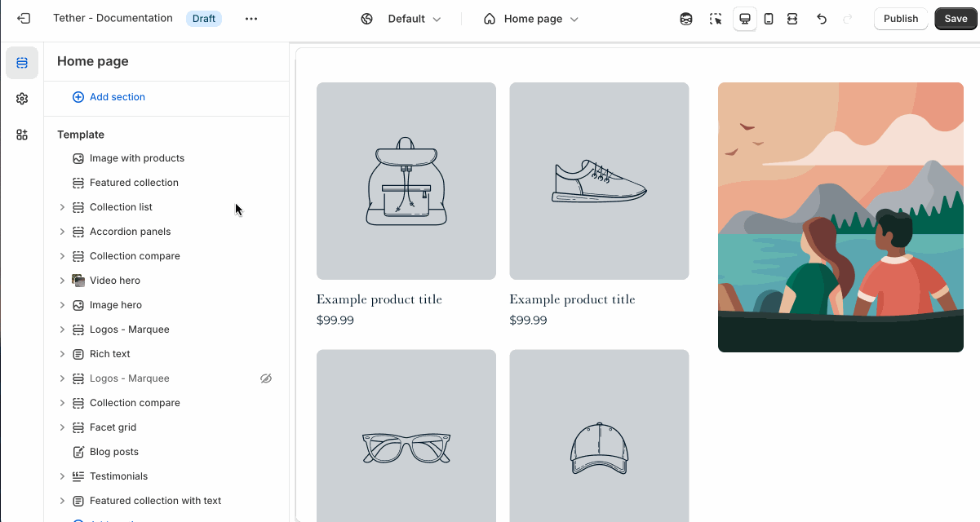Image resolution: width=980 pixels, height=522 pixels.
Task: Switch to mobile preview mode
Action: coord(769,19)
